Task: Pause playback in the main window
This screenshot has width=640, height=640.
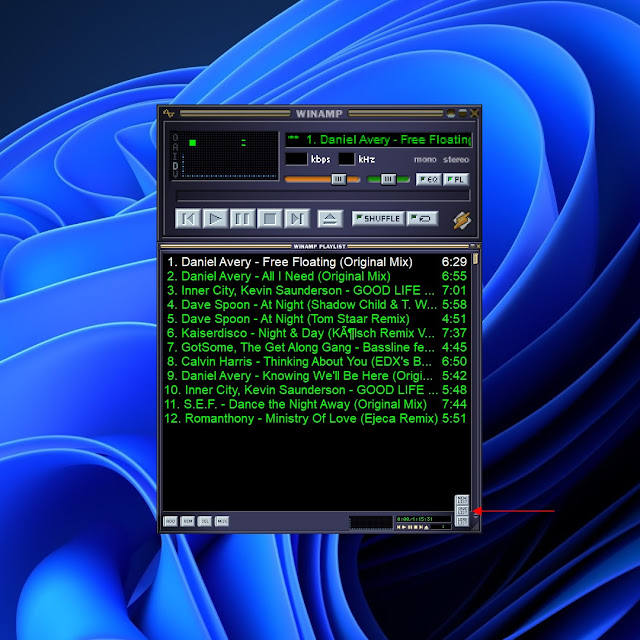Action: (242, 219)
